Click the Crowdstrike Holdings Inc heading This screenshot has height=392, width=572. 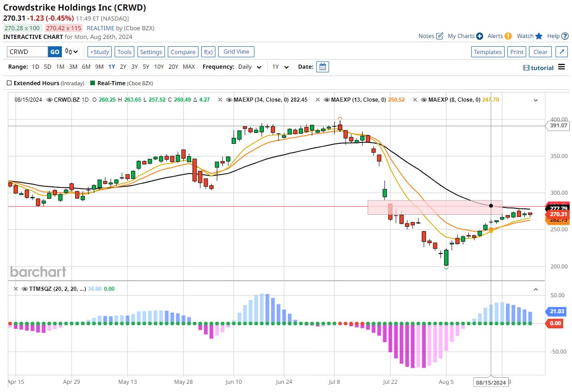(x=75, y=7)
